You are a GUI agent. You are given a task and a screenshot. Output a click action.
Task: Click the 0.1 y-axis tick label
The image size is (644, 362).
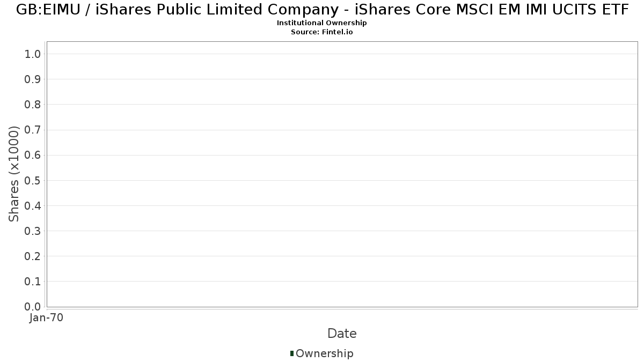click(33, 281)
